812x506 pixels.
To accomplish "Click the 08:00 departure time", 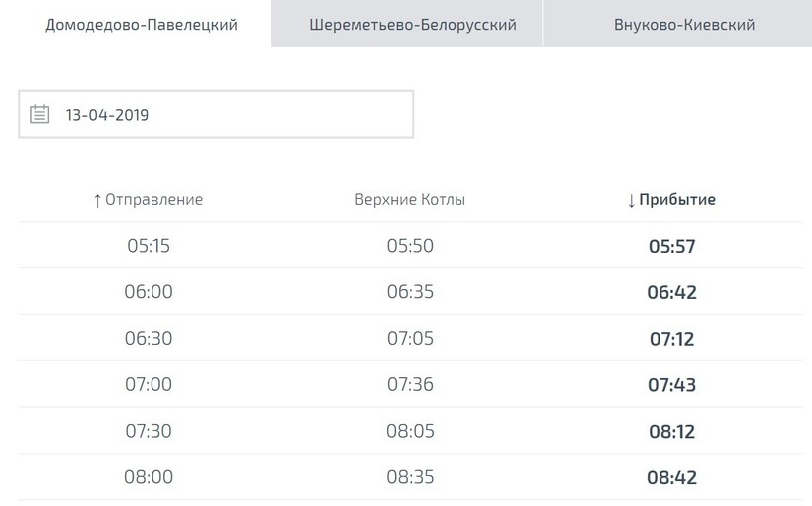I will tap(149, 476).
